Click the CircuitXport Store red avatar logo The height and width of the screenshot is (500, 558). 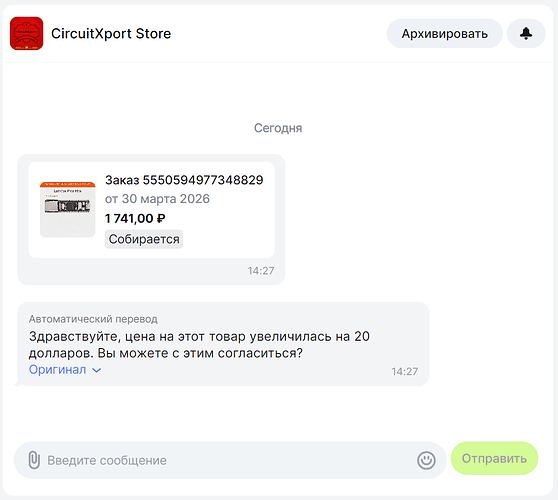click(x=26, y=33)
